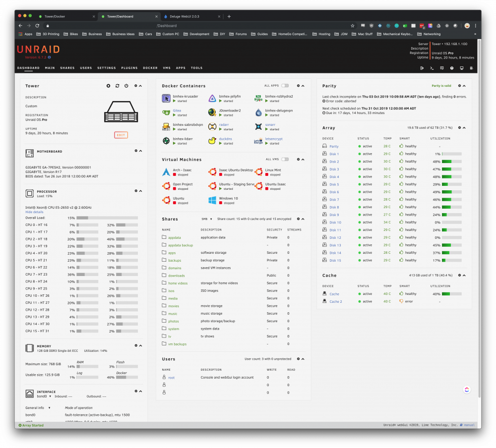Switch to the Deluge WebUI 2.0.3 tab

coord(191,16)
